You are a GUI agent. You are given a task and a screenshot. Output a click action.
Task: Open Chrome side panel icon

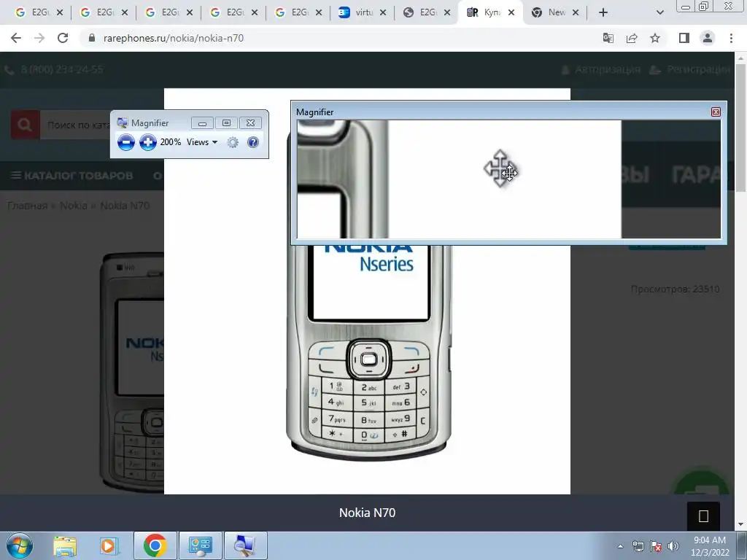(x=684, y=38)
